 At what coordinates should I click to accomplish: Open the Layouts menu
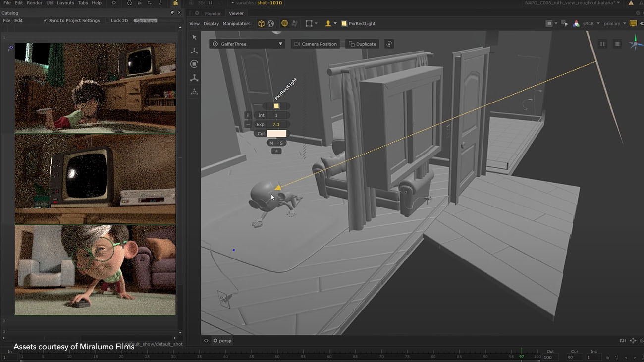(65, 3)
